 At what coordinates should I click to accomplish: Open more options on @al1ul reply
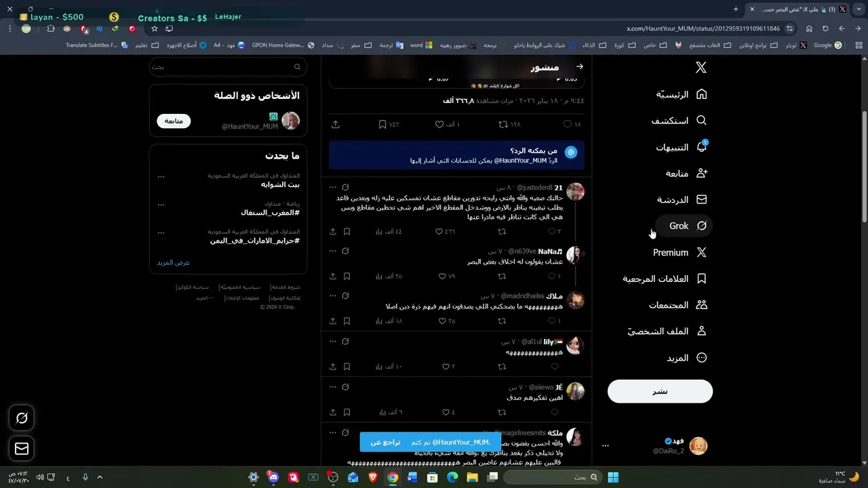tap(332, 342)
